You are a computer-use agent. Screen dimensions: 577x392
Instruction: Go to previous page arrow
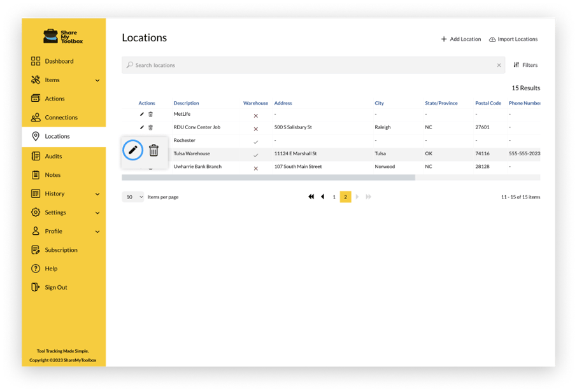click(323, 197)
